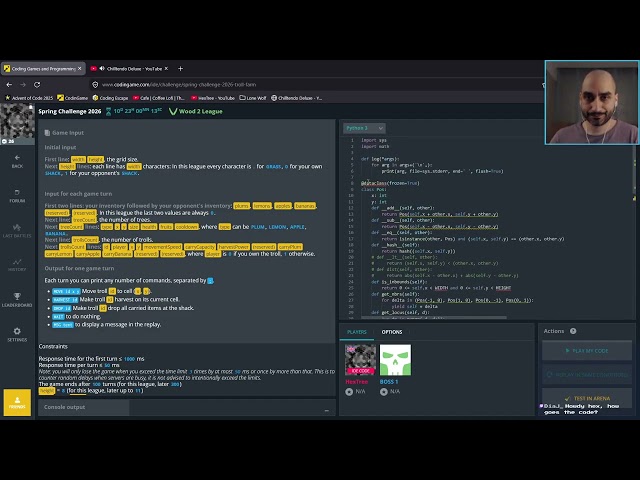Open a new browser tab with plus
640x480 pixels.
pyautogui.click(x=180, y=69)
